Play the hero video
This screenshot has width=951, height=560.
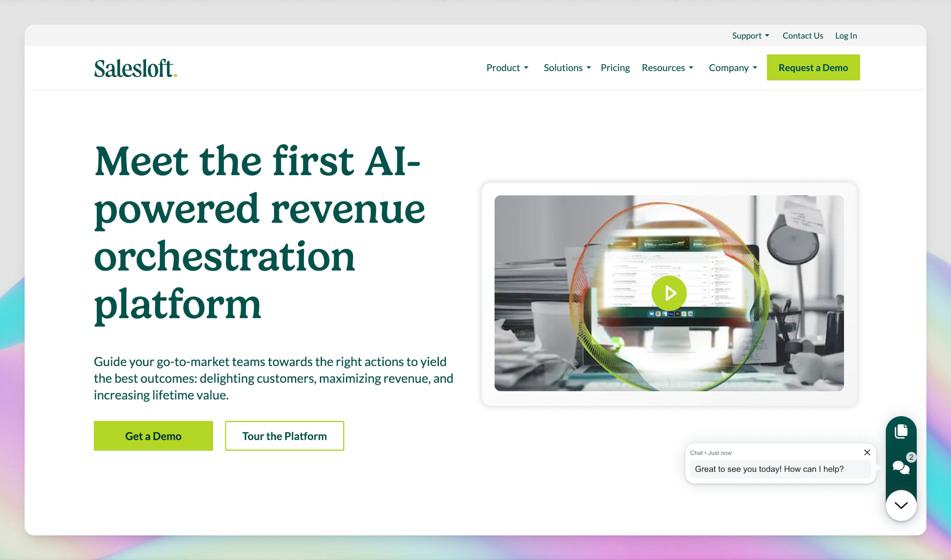pos(669,293)
